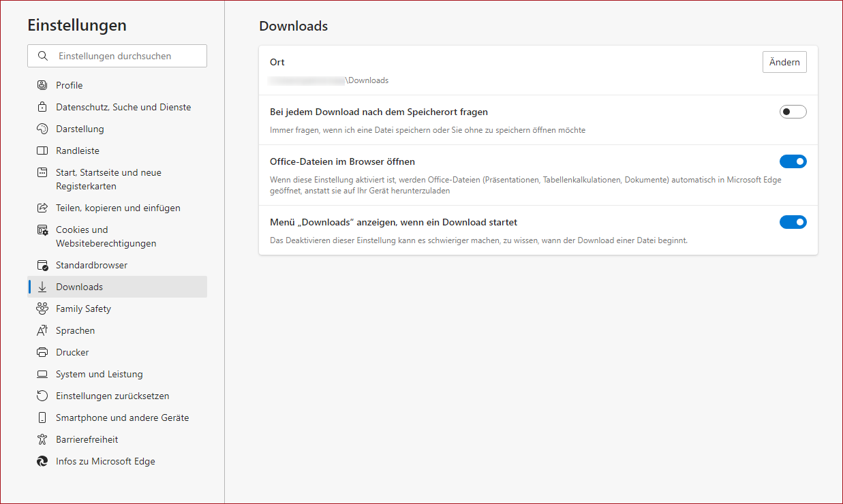The image size is (843, 504).
Task: Open Family Safety using its icon
Action: tap(42, 309)
